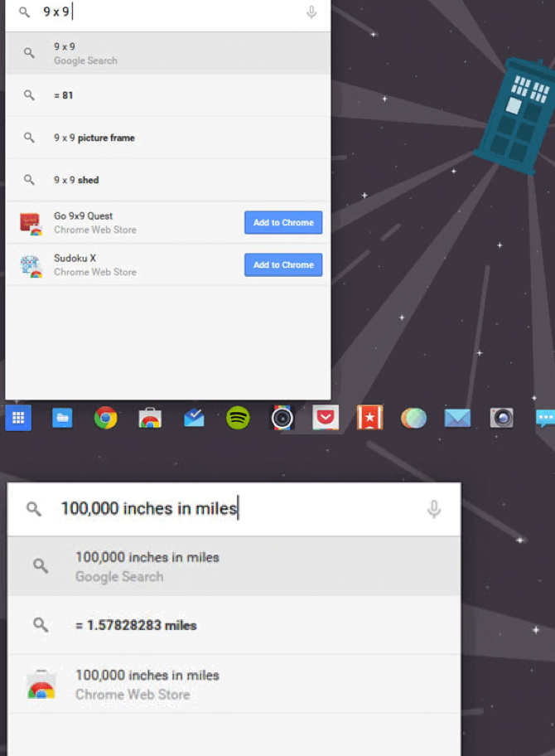The height and width of the screenshot is (756, 555).
Task: Select 100,000 inches in miles Google Search
Action: [x=234, y=566]
